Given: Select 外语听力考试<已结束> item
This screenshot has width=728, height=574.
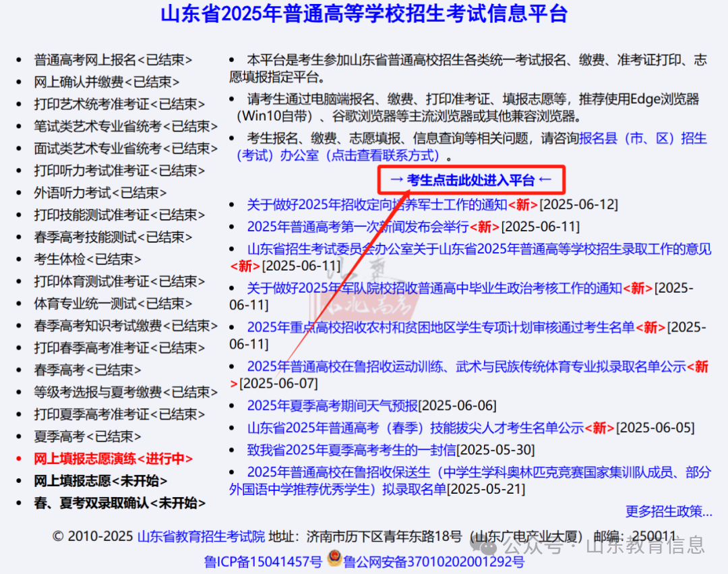Looking at the screenshot, I should click(x=100, y=193).
